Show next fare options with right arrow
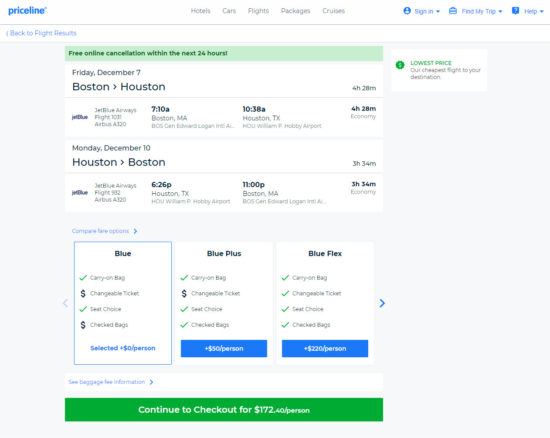Screen dimensions: 550x438 pyautogui.click(x=382, y=303)
